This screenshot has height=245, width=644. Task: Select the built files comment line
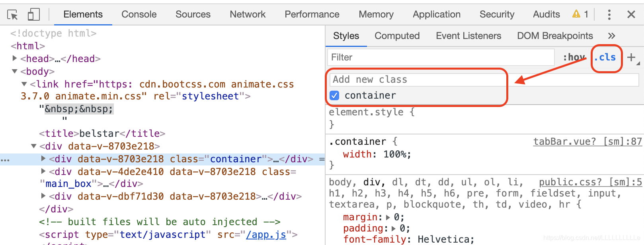(160, 222)
